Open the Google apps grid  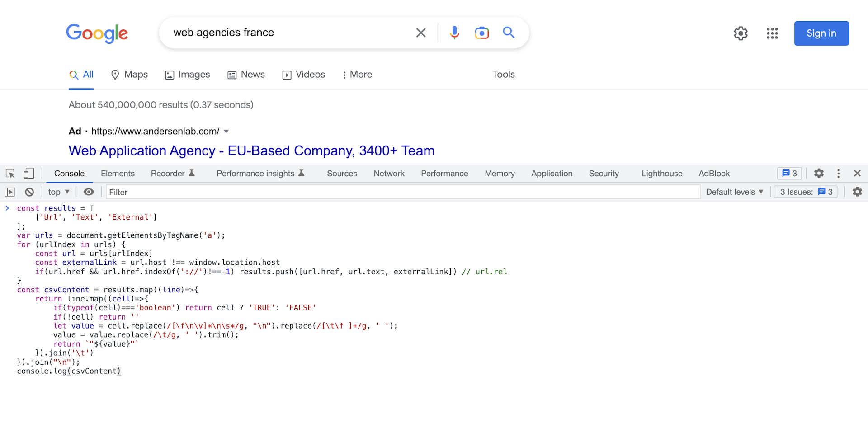(772, 33)
